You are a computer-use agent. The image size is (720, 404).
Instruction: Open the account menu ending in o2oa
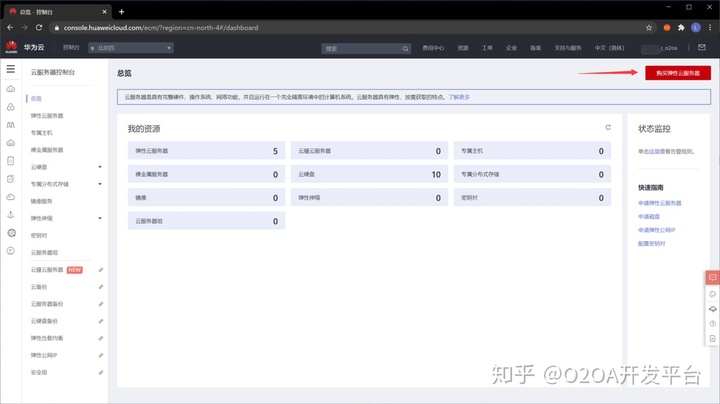tap(660, 48)
